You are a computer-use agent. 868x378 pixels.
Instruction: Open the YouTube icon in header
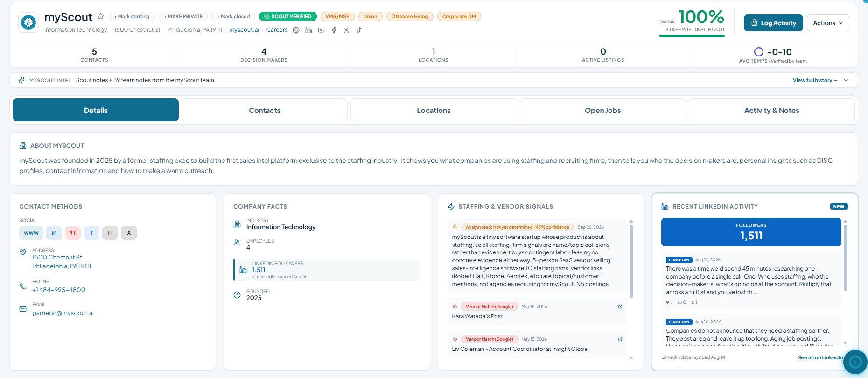321,30
